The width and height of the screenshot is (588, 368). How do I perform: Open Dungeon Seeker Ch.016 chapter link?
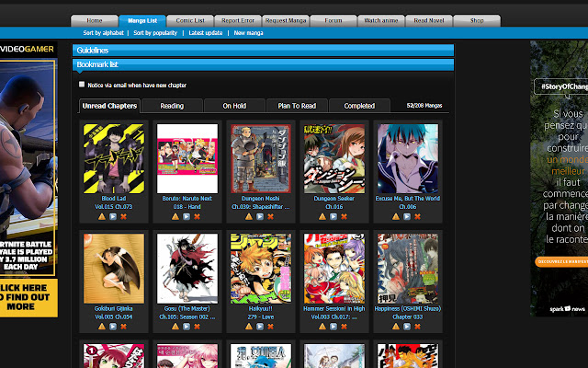coord(334,206)
